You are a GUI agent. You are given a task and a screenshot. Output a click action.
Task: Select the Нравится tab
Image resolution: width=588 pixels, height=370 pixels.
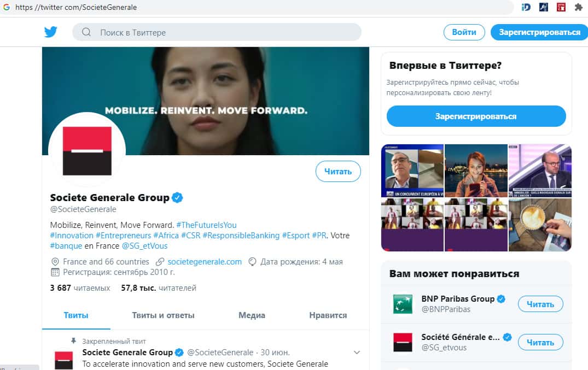point(328,315)
